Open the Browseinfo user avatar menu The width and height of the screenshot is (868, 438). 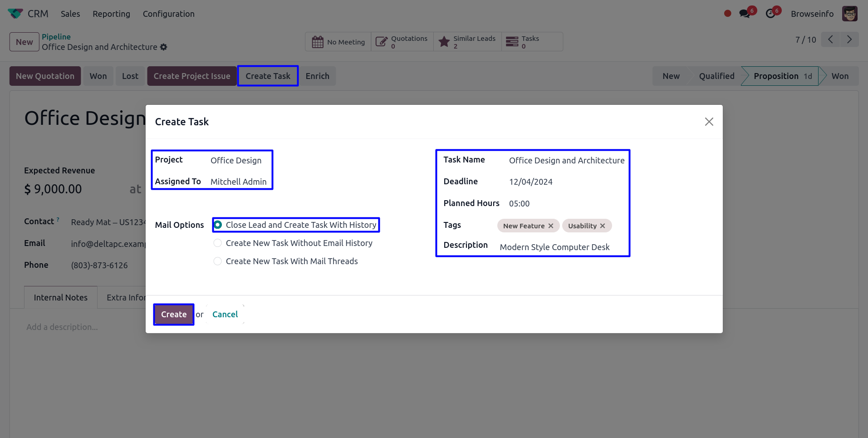tap(850, 14)
